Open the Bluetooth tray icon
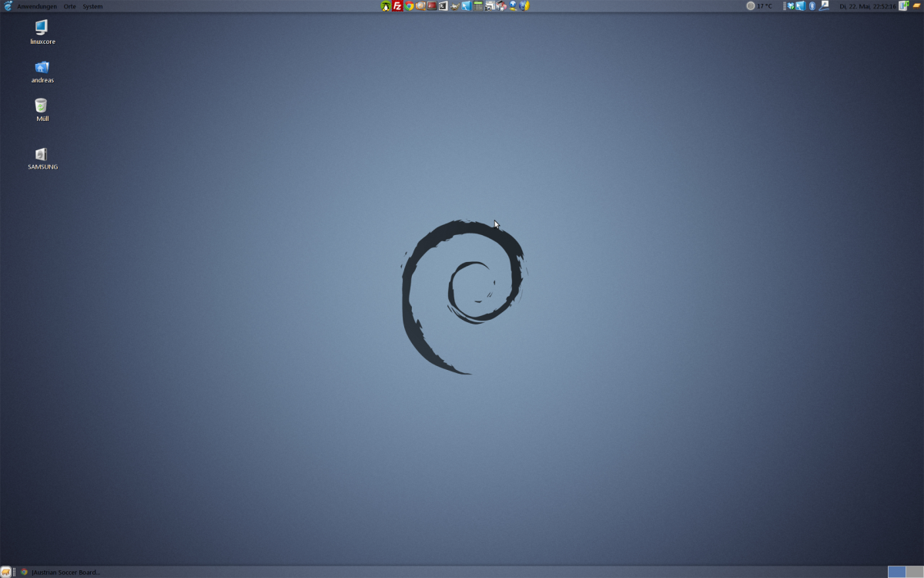Image resolution: width=924 pixels, height=578 pixels. (812, 6)
